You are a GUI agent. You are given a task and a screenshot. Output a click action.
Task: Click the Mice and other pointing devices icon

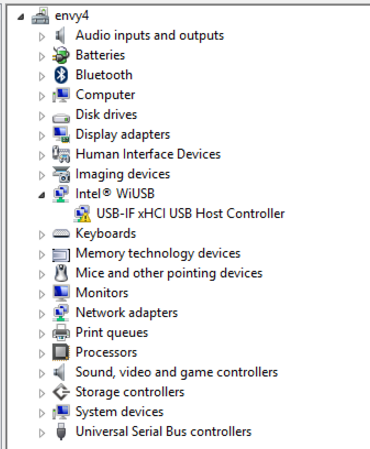pyautogui.click(x=61, y=273)
